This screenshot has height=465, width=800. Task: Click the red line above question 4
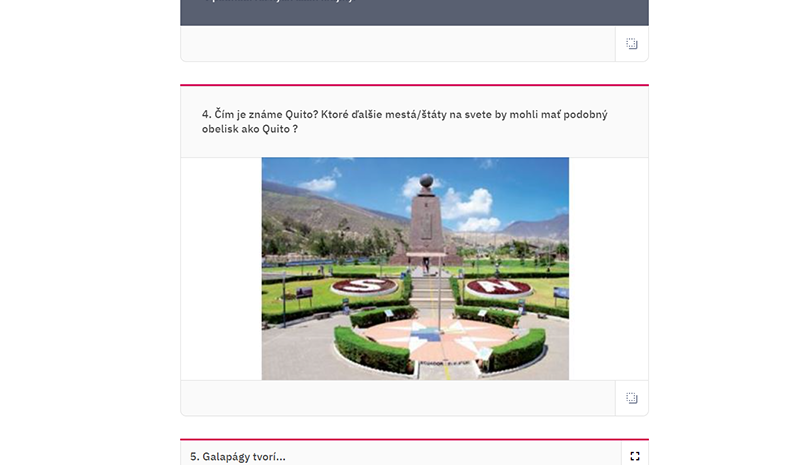click(414, 85)
